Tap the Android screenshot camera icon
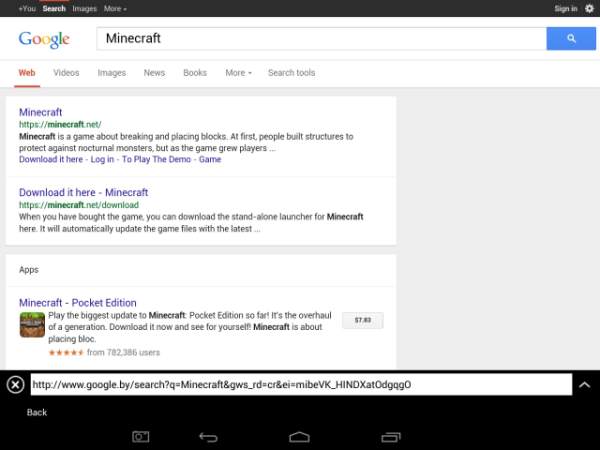The height and width of the screenshot is (450, 600). (x=140, y=437)
